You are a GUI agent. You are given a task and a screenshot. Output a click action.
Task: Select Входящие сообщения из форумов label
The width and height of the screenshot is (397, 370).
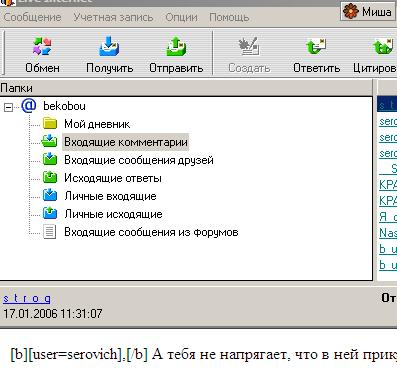coord(151,232)
